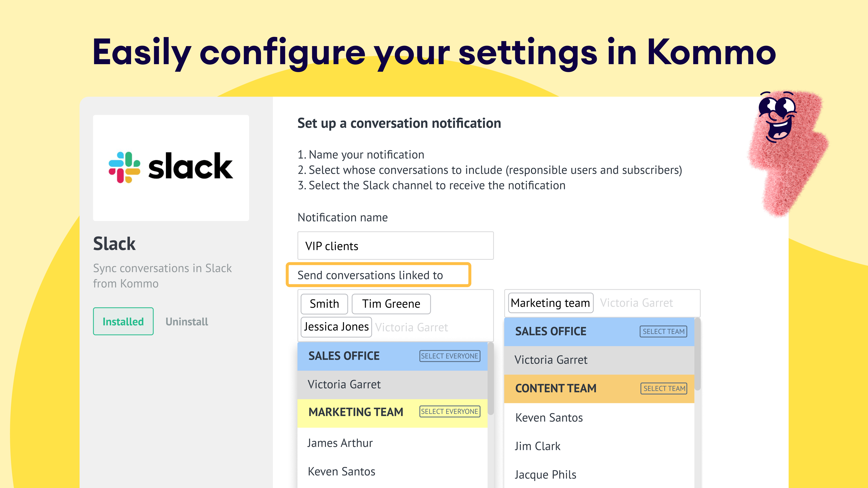Viewport: 868px width, 488px height.
Task: Choose James Arthur from users list
Action: pos(340,443)
